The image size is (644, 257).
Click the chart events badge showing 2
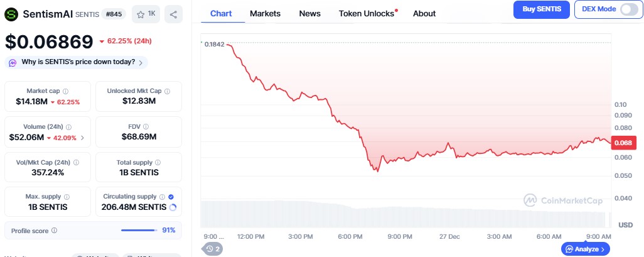point(213,249)
